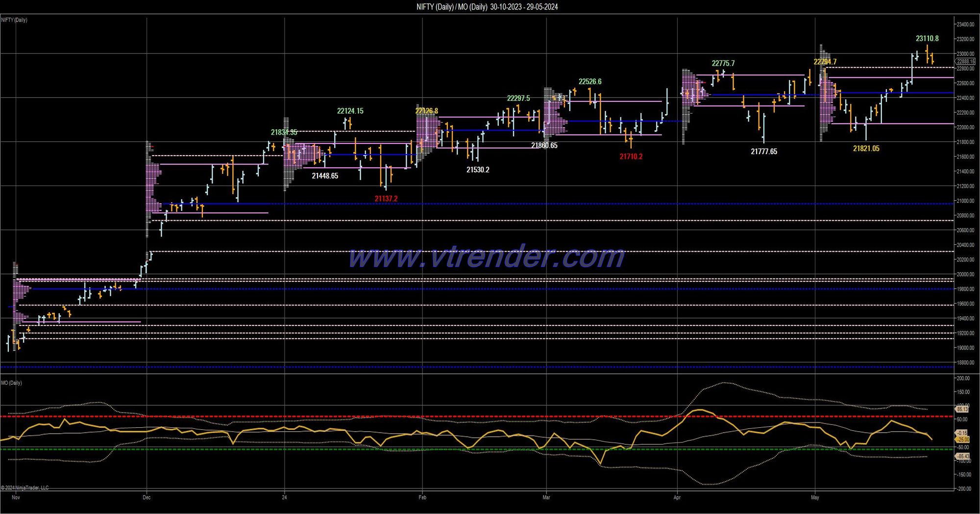Click the -25.00 MO value marker
This screenshot has width=980, height=514.
963,440
